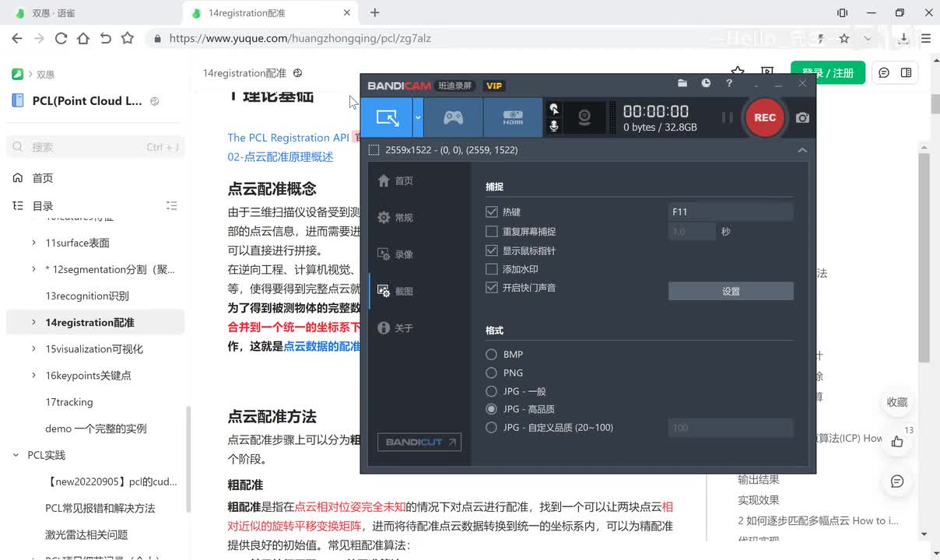This screenshot has width=940, height=560.
Task: Open 首页 tab in Bandicam sidebar
Action: pos(395,180)
